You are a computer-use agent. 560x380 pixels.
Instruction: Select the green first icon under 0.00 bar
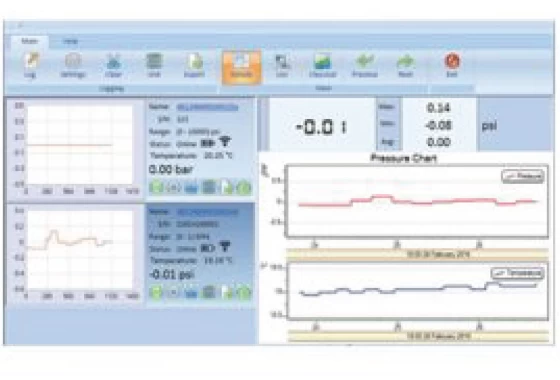pos(156,187)
